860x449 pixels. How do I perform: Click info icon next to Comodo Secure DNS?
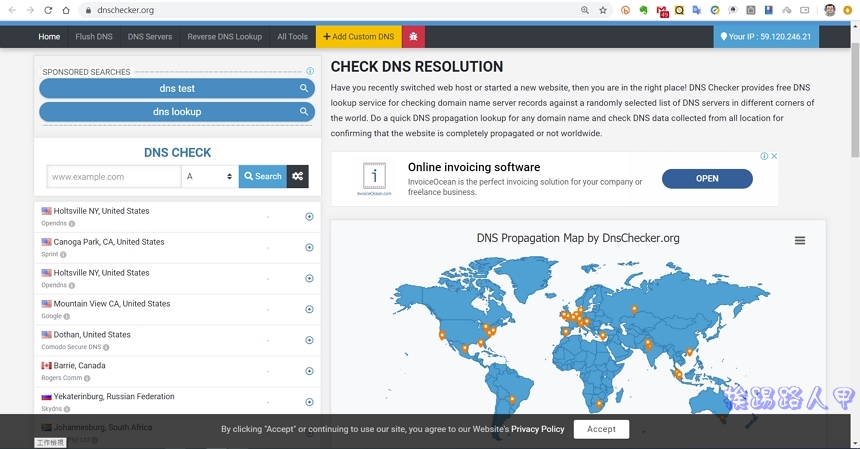tap(106, 347)
